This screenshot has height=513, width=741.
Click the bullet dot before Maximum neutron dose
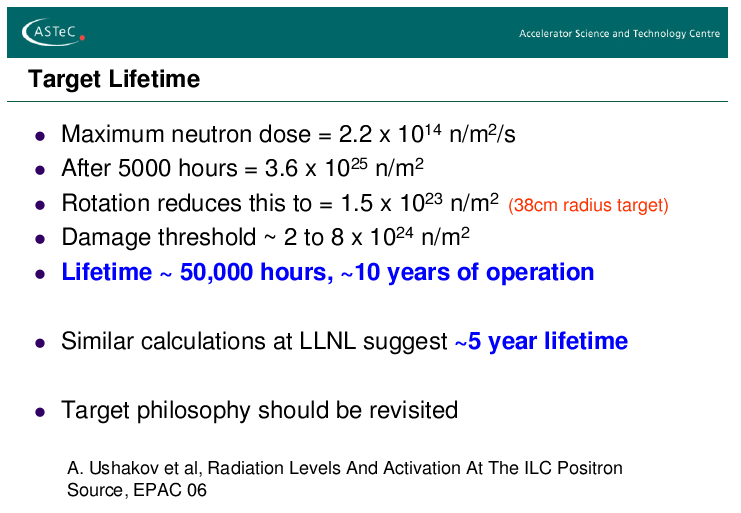(40, 136)
